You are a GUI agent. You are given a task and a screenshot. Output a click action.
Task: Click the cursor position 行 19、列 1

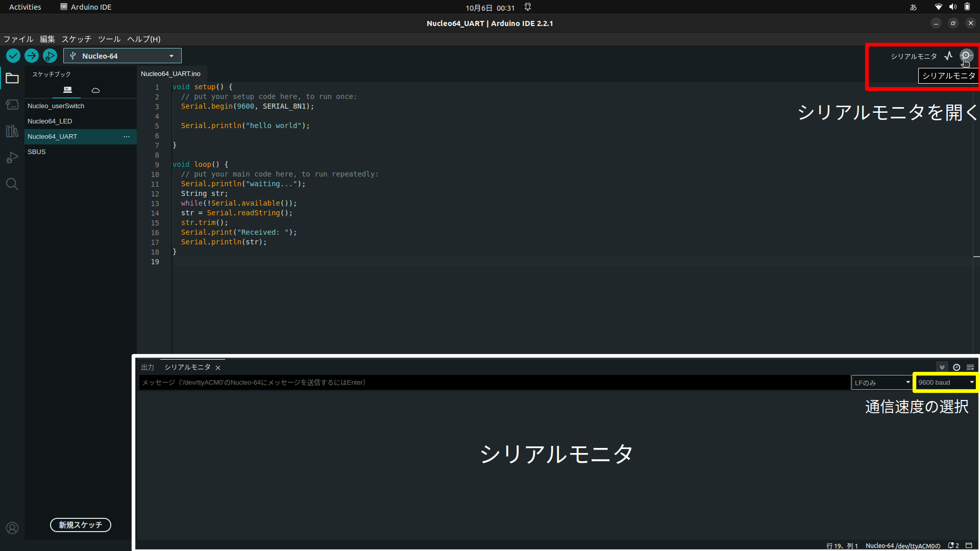pyautogui.click(x=842, y=546)
